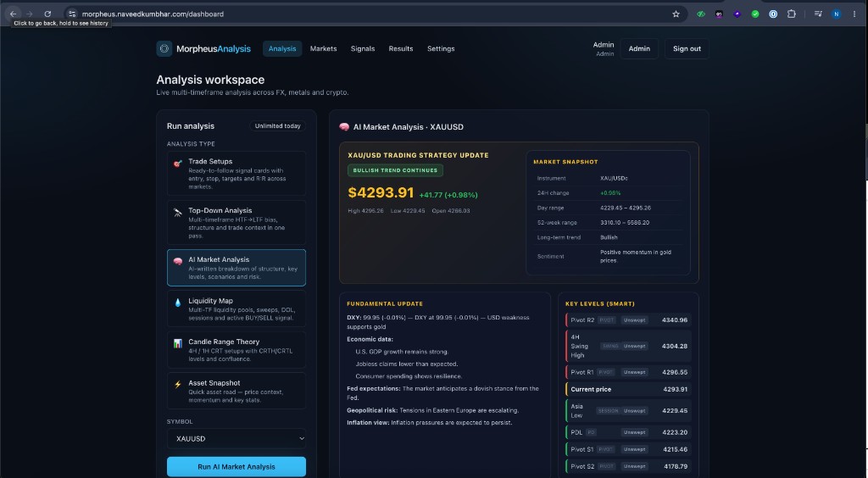Select the Candle Range Theory option
Screen dimensions: 868x478
tap(236, 350)
